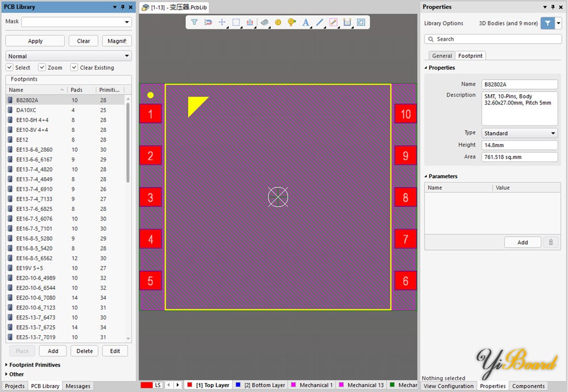
Task: Open the Mask dropdown
Action: [127, 22]
